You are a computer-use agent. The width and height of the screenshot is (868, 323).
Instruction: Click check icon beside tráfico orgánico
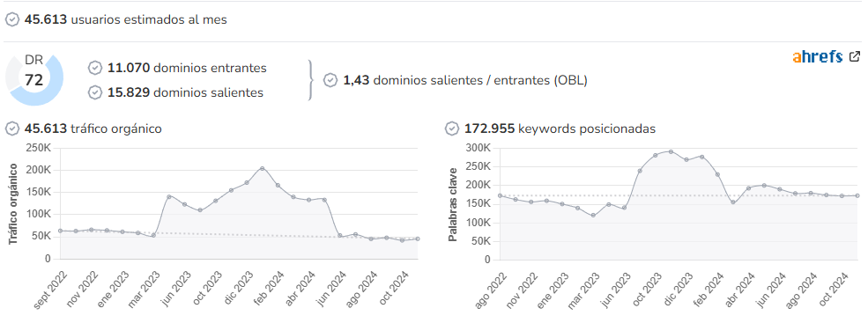12,128
